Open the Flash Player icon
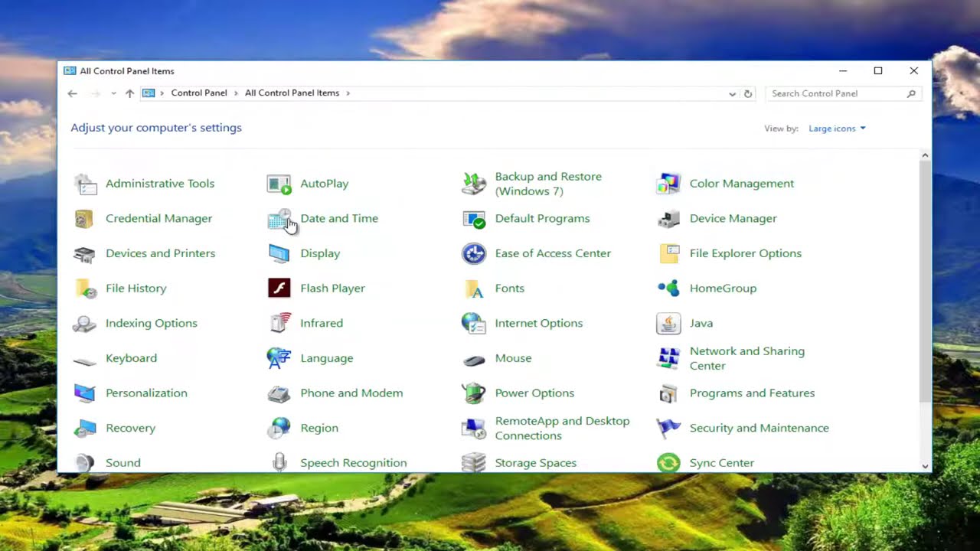Image resolution: width=980 pixels, height=551 pixels. pyautogui.click(x=279, y=289)
